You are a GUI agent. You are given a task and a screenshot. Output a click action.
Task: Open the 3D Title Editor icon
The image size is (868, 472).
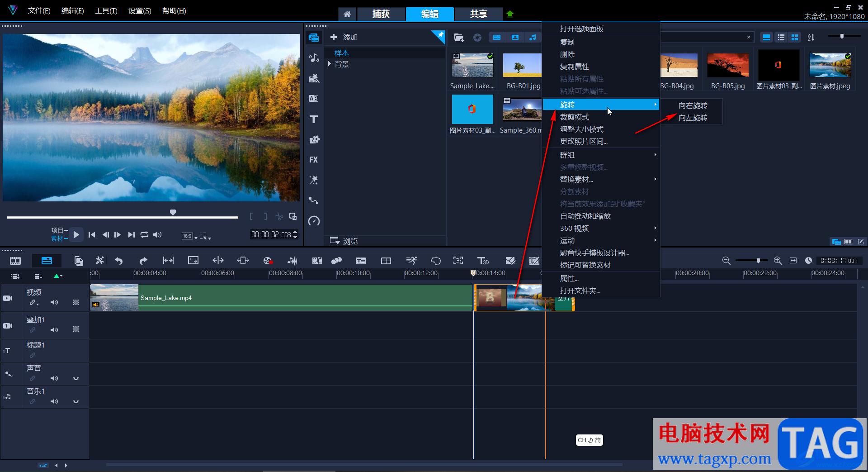(x=483, y=261)
